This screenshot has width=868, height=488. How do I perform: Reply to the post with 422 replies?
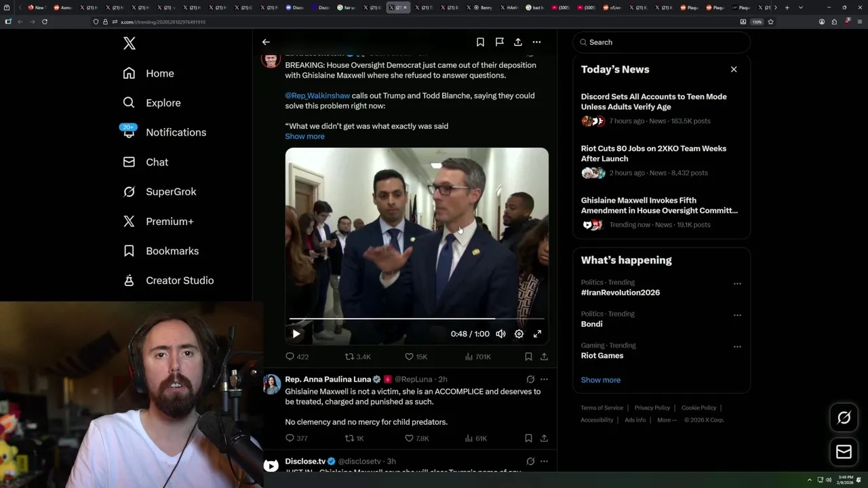coord(296,357)
